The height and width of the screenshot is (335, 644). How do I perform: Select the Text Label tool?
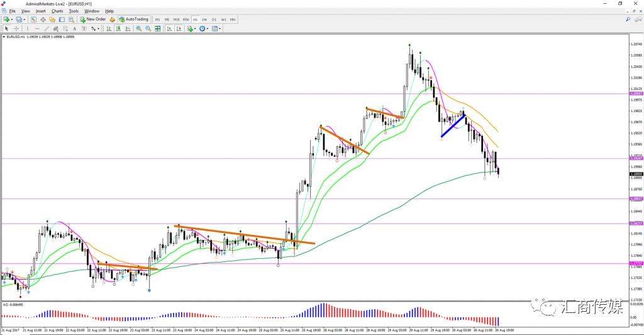tap(84, 29)
